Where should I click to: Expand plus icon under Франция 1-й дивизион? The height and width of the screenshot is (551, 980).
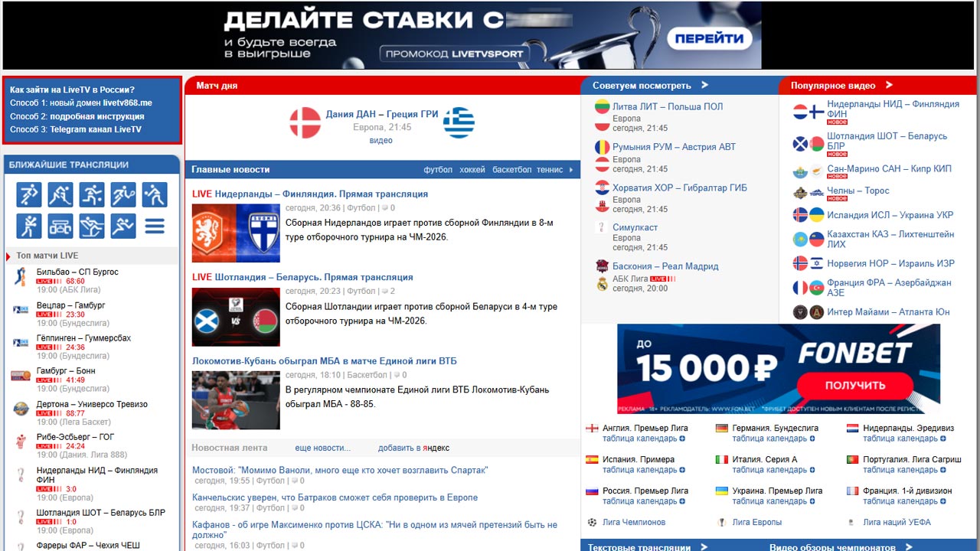[x=943, y=502]
